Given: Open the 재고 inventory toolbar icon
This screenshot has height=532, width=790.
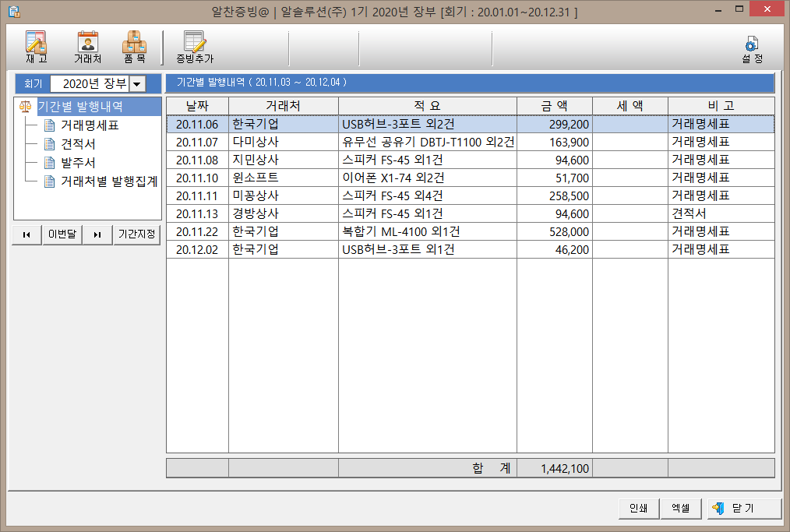Looking at the screenshot, I should click(37, 47).
